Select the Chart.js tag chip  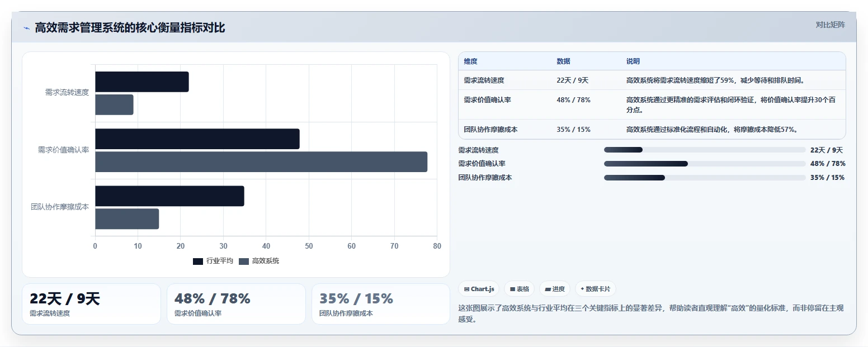[x=479, y=289]
